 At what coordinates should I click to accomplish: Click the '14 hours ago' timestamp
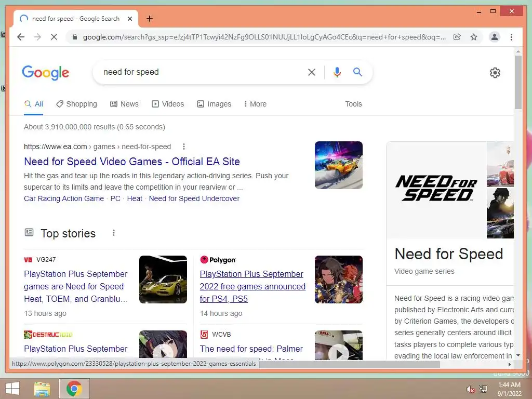tap(221, 313)
